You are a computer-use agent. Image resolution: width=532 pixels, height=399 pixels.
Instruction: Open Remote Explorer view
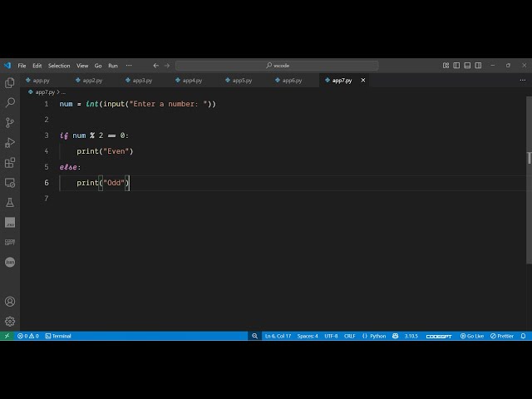pos(10,183)
